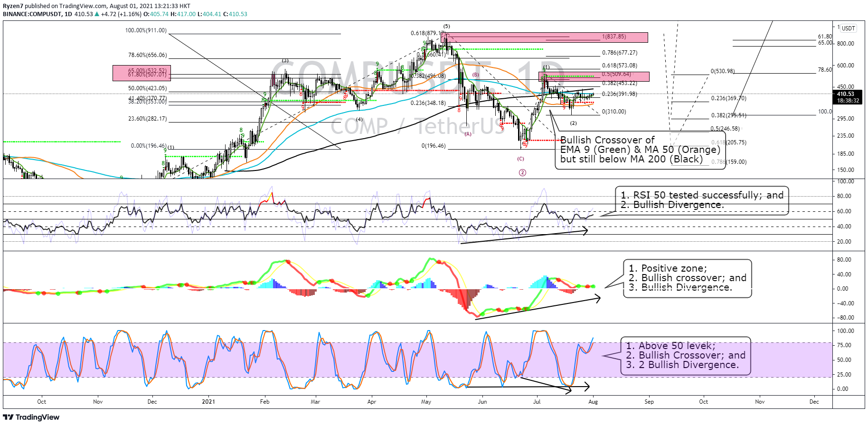
Task: Select the 0.786(677.27) retracement label
Action: (x=620, y=53)
